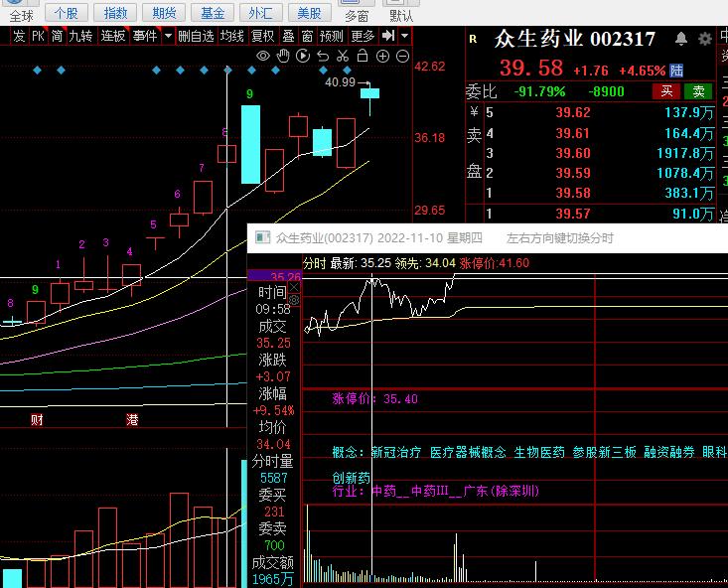
Task: Click the stock title 众生药业 002317
Action: pyautogui.click(x=575, y=39)
